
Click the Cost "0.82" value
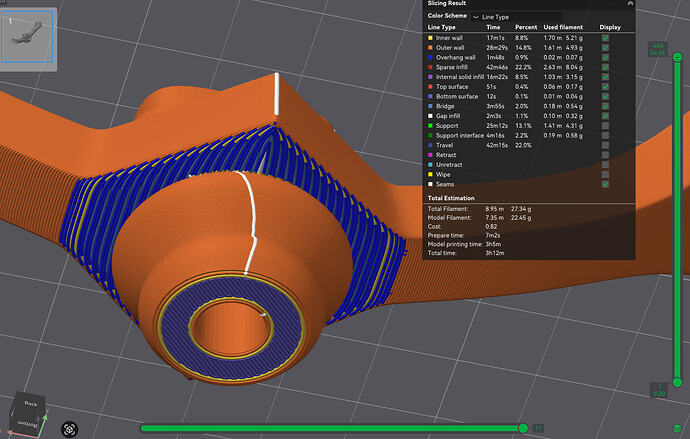(491, 227)
